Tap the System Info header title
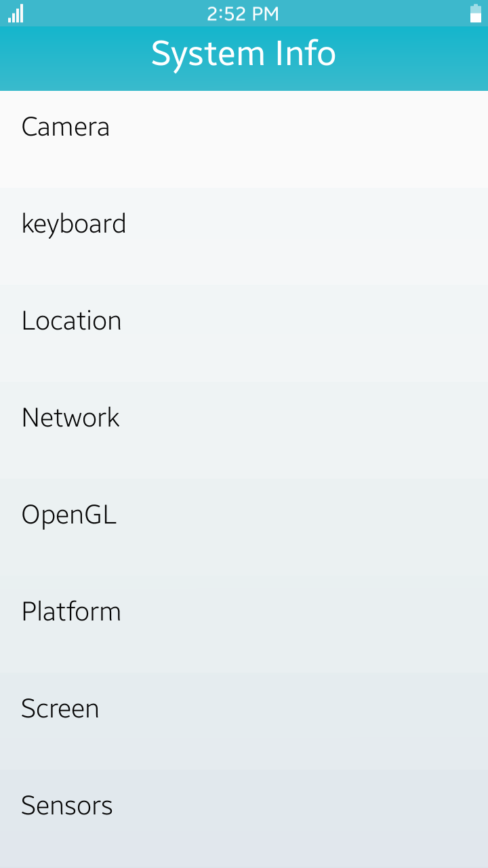 [243, 54]
